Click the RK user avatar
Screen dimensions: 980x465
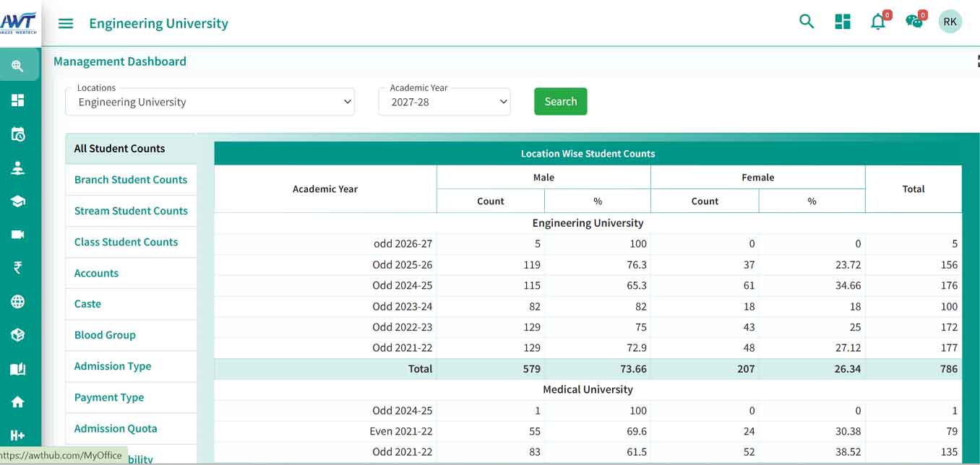950,22
